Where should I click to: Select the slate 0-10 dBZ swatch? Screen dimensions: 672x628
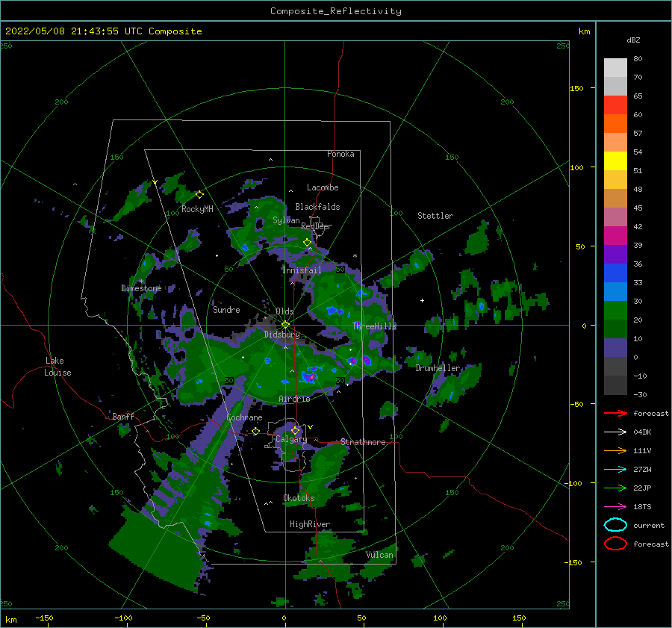point(615,348)
